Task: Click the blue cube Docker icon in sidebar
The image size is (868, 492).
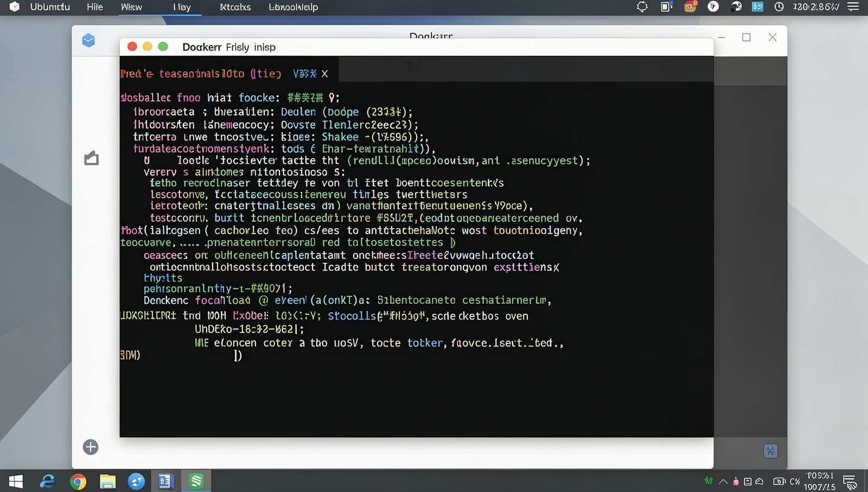Action: 88,40
